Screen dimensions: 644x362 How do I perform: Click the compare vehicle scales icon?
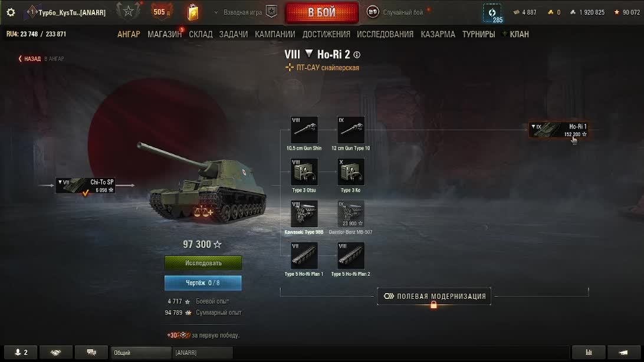[203, 212]
